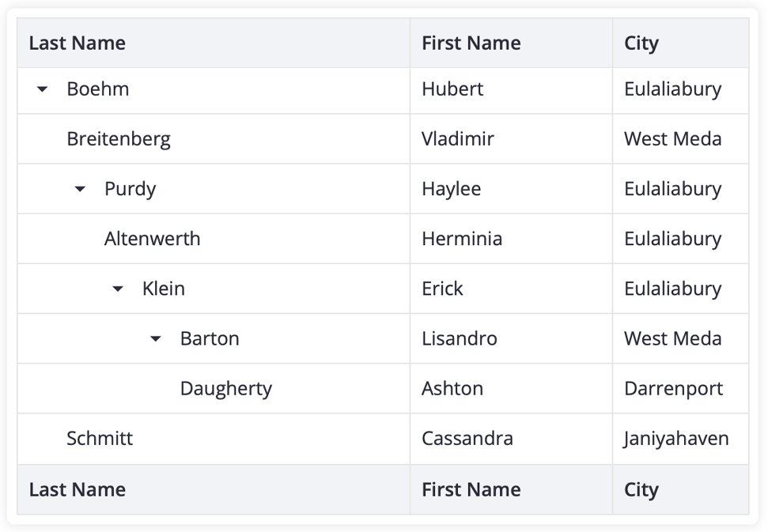The height and width of the screenshot is (532, 768).
Task: Select the Altenwerth last name cell
Action: (214, 239)
